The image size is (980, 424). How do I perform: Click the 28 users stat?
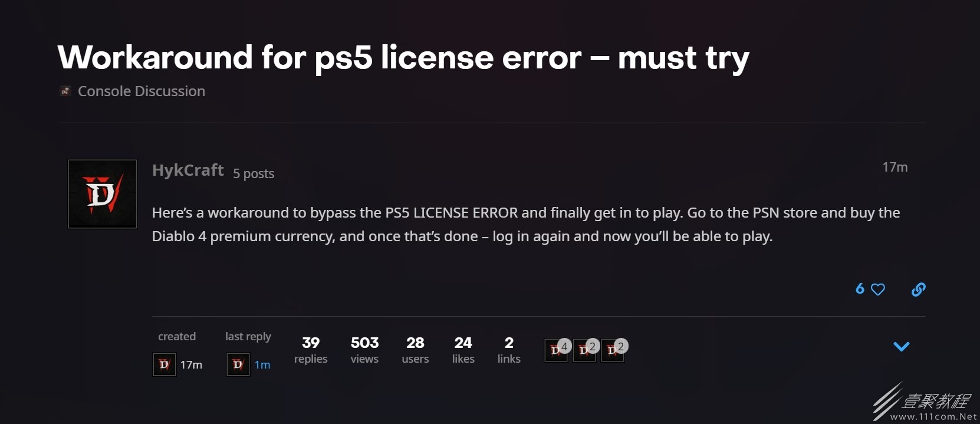click(415, 350)
